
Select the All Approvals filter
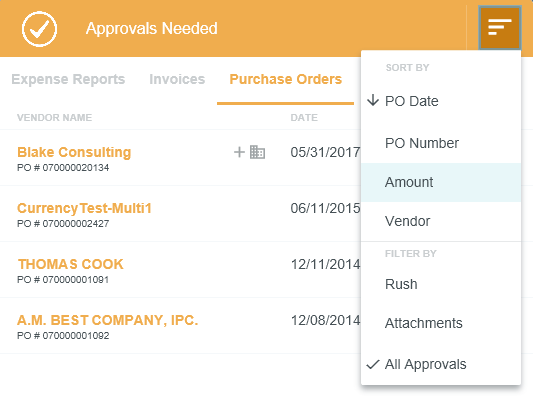click(441, 364)
